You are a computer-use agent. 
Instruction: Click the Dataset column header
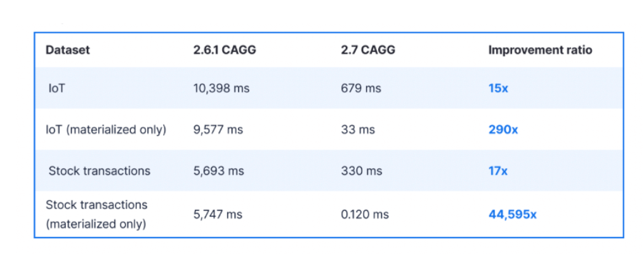click(x=67, y=51)
